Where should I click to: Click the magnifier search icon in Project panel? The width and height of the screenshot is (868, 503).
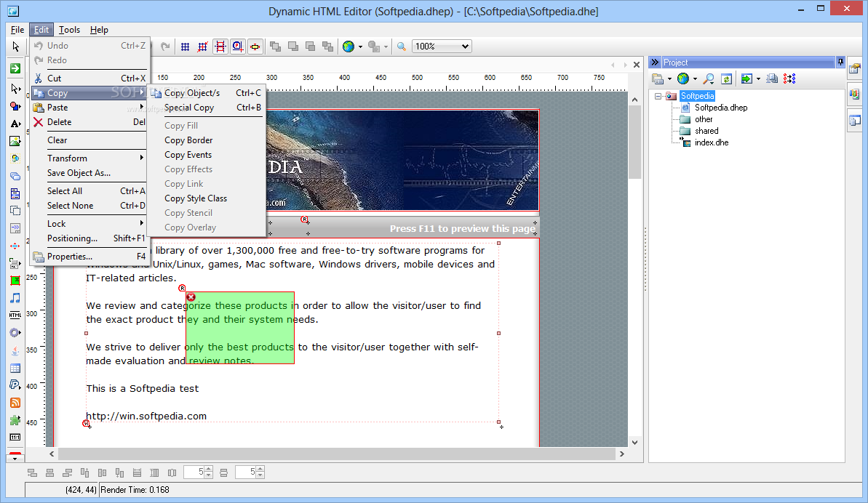pyautogui.click(x=709, y=79)
